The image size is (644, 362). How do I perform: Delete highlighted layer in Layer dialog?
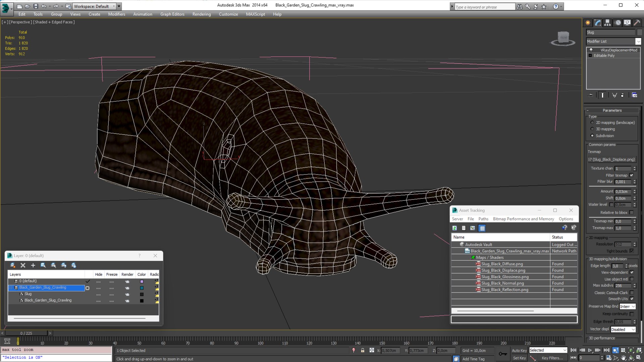click(x=23, y=265)
